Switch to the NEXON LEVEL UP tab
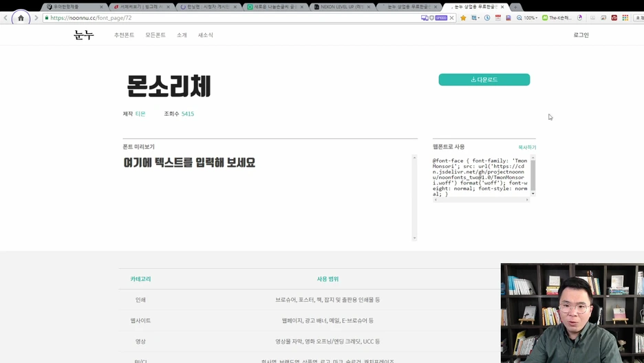This screenshot has height=363, width=644. click(x=341, y=7)
